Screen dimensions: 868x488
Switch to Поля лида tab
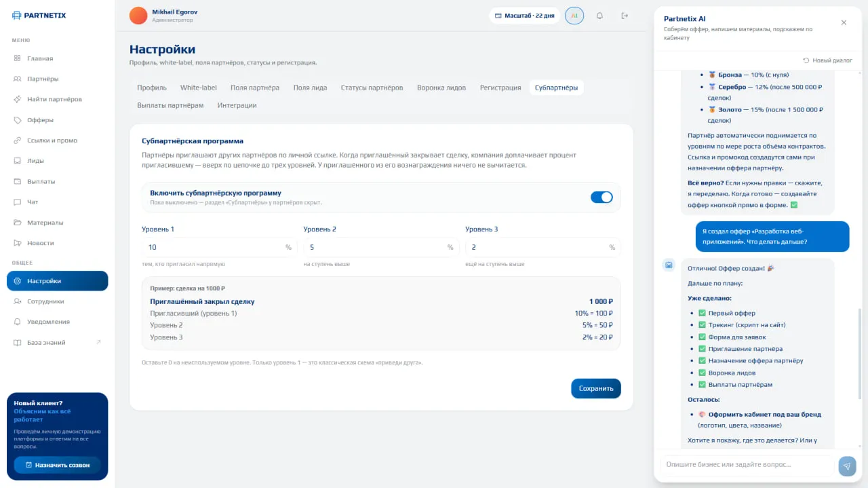click(311, 88)
